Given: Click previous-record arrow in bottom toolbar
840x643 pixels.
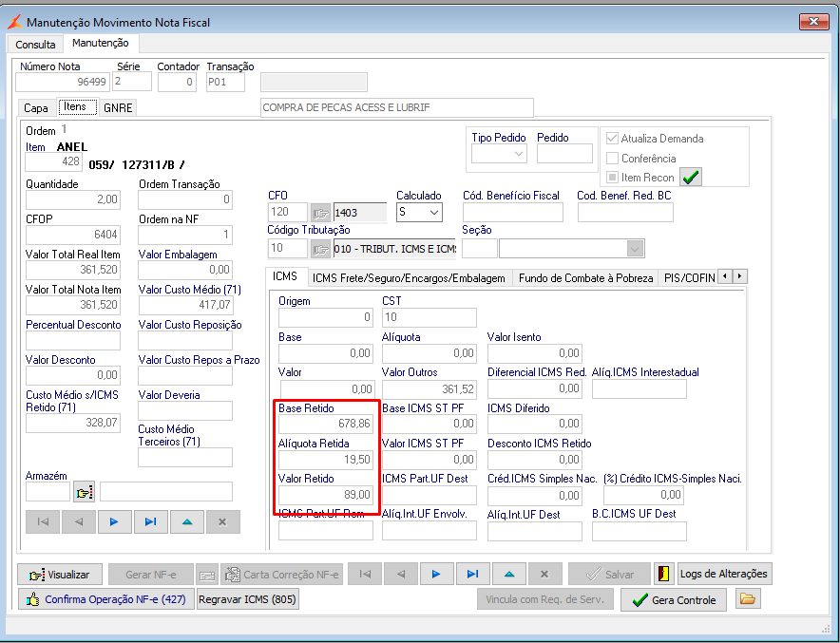Looking at the screenshot, I should (401, 574).
